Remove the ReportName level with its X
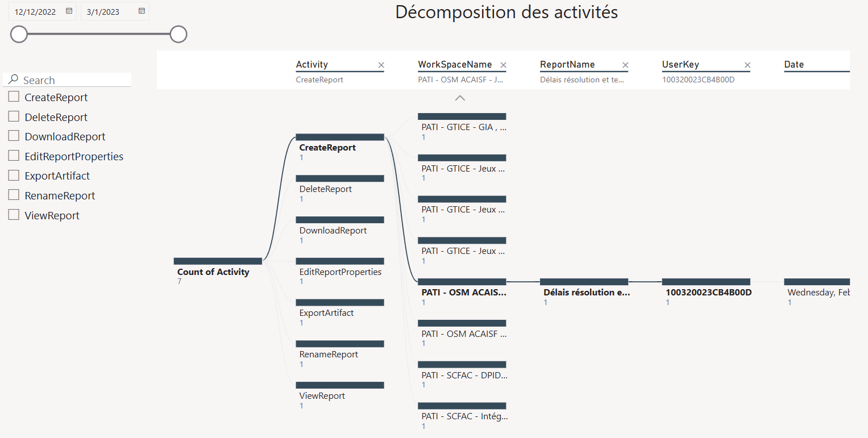 [625, 65]
